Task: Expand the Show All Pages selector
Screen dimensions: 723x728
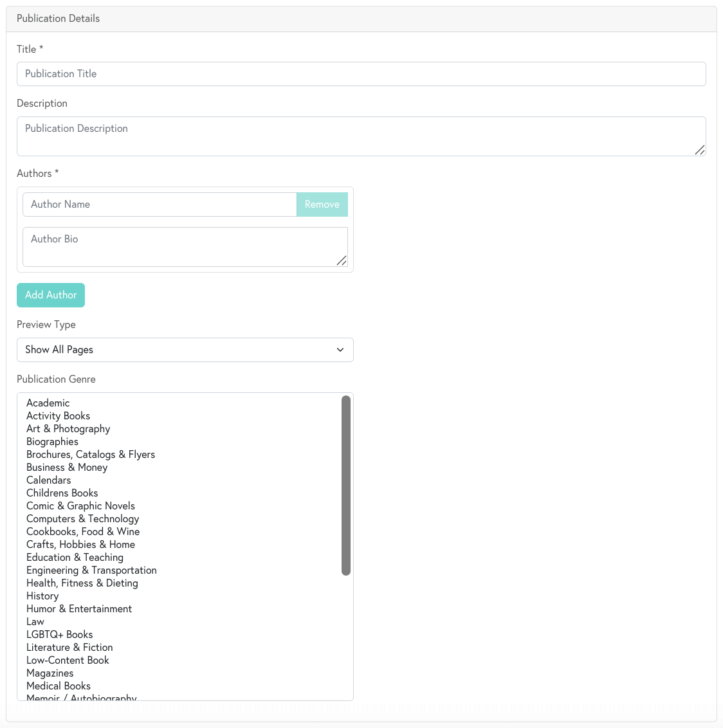Action: pyautogui.click(x=185, y=350)
